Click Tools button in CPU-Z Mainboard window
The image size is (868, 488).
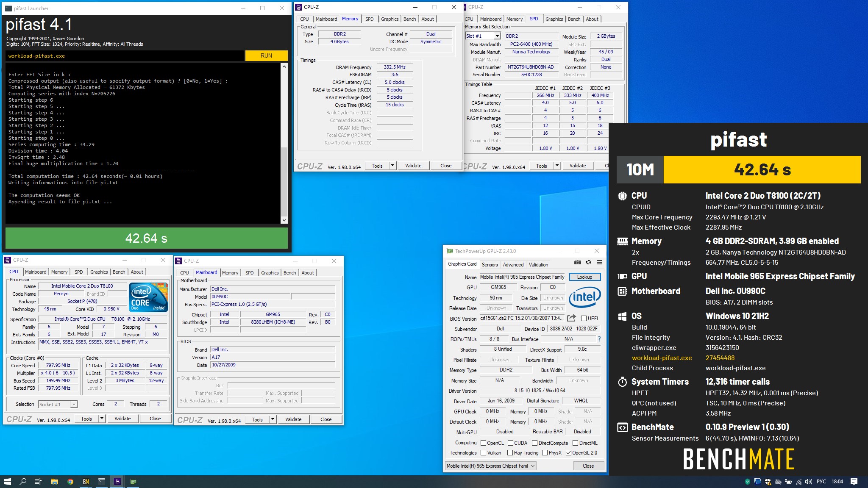tap(257, 419)
